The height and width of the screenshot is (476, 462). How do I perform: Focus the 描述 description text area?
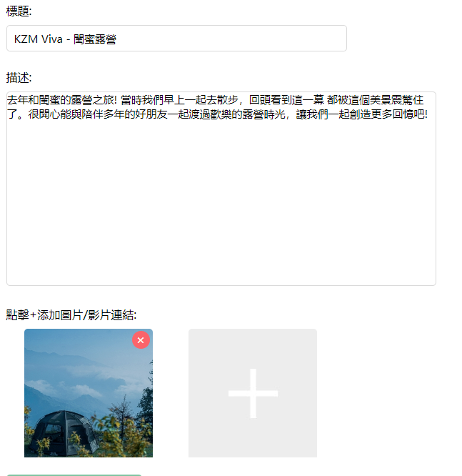221,189
